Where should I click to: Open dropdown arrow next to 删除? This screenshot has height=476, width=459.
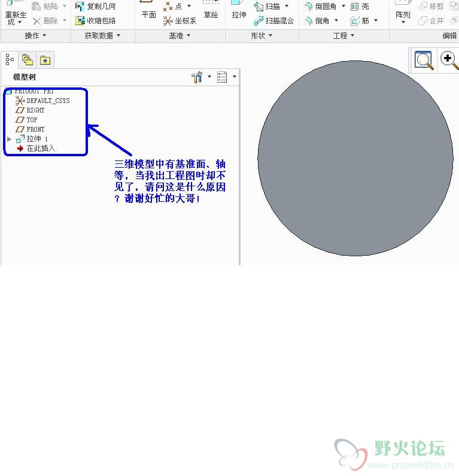(x=64, y=20)
